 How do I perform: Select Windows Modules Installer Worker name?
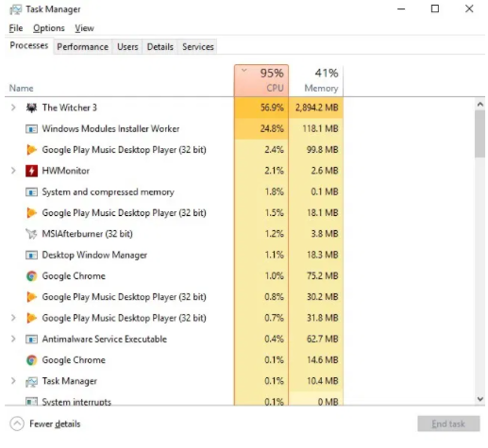(x=110, y=129)
